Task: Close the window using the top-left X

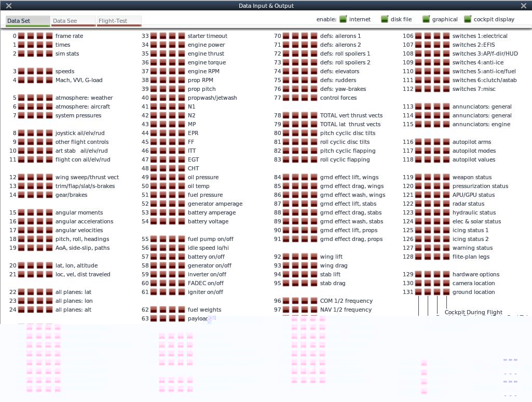Action: [8, 6]
